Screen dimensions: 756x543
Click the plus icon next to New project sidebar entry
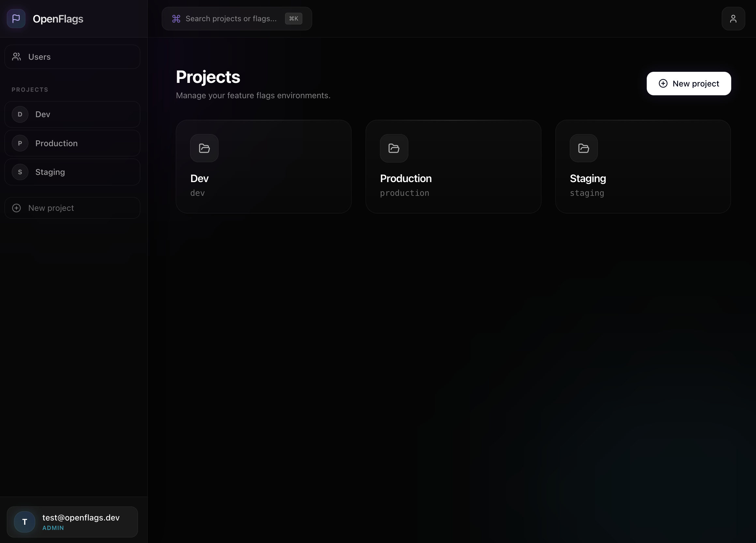click(x=16, y=208)
